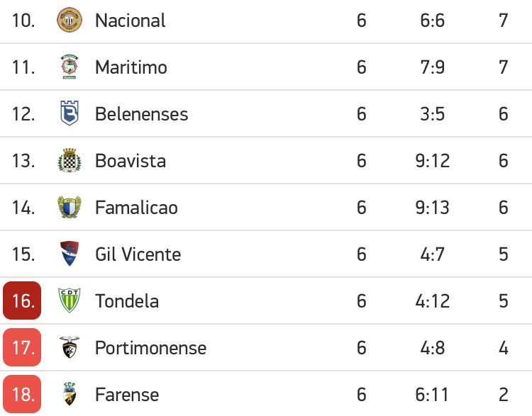Screen dimensions: 532x416
Task: Click Tondela's 4:12 goal record
Action: point(432,301)
